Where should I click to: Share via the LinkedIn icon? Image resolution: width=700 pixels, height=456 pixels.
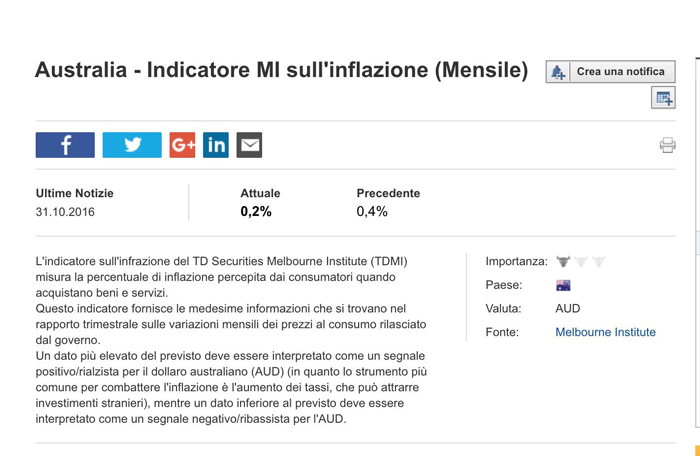(x=216, y=145)
